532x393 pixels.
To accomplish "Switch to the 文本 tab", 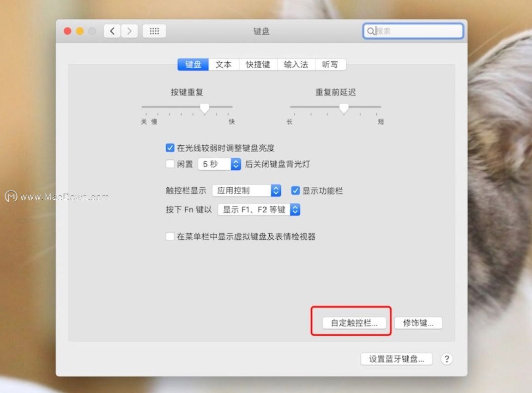I will 224,65.
